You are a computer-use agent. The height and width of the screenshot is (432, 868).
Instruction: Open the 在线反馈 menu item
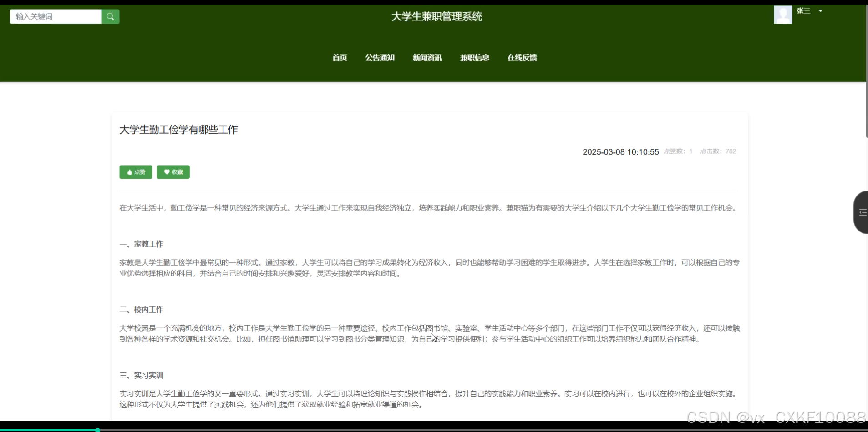point(522,58)
